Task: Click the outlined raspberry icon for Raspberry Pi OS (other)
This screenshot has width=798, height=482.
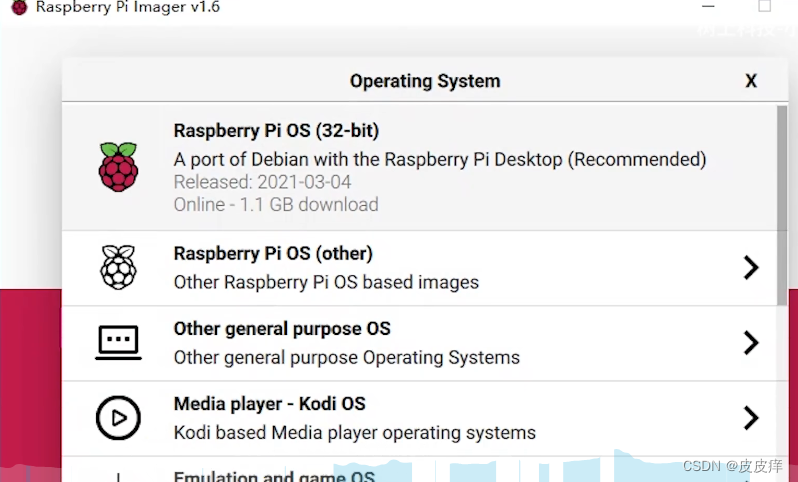Action: point(118,267)
